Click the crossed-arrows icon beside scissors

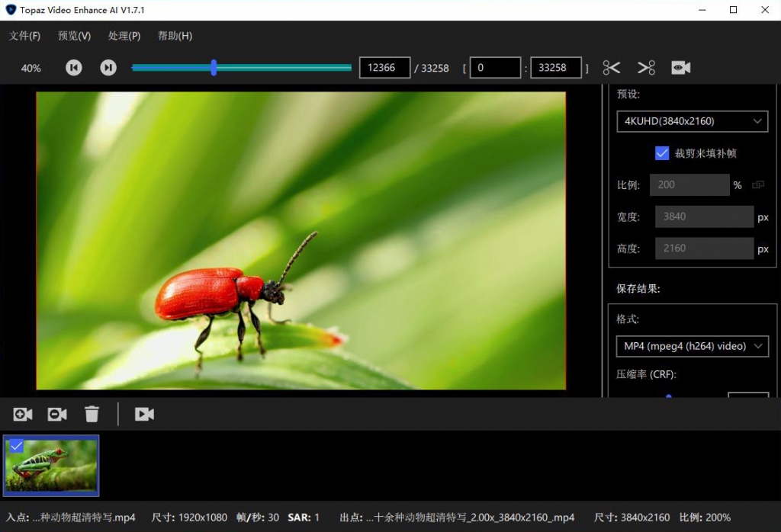click(646, 68)
